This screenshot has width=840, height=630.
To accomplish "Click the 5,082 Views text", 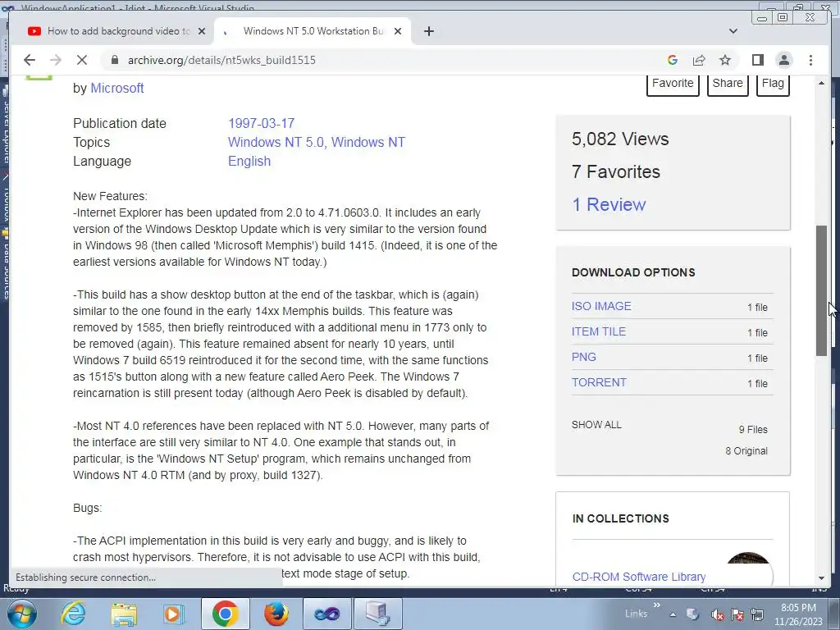I will (x=620, y=139).
